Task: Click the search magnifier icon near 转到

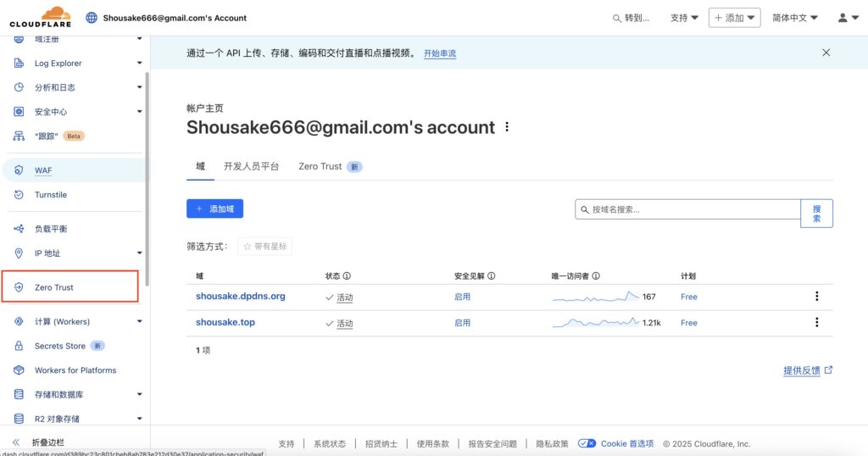Action: pos(617,19)
